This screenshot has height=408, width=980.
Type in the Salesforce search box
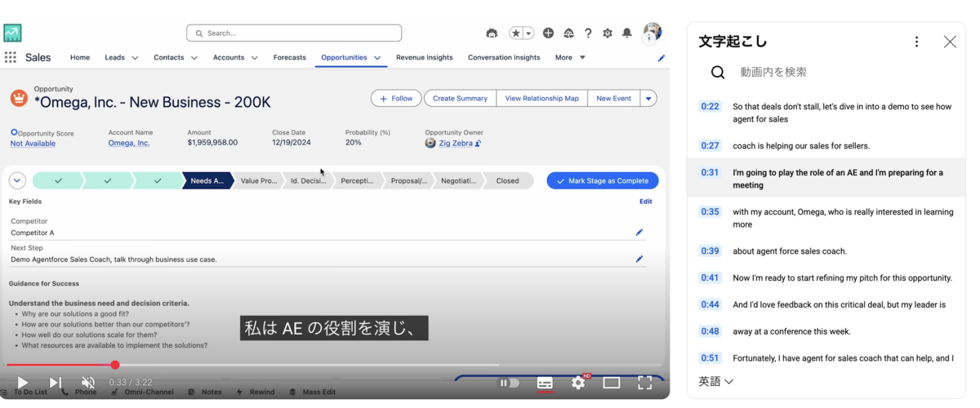pyautogui.click(x=294, y=33)
